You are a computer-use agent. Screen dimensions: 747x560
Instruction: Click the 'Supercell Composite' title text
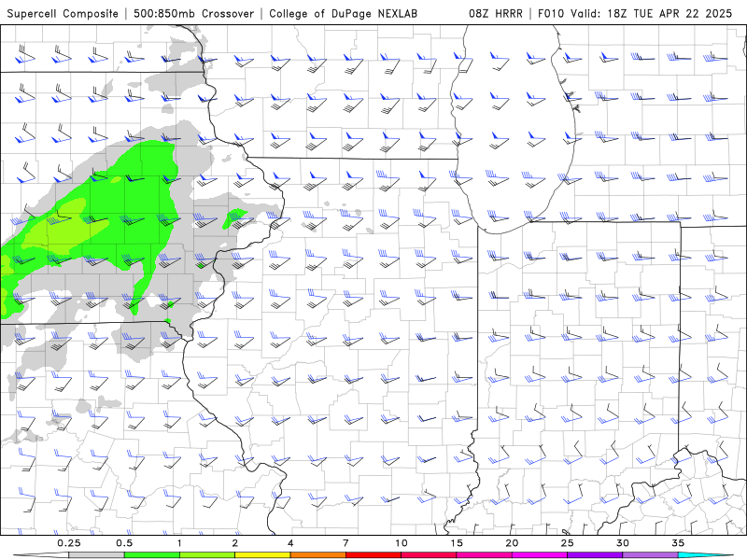point(63,14)
